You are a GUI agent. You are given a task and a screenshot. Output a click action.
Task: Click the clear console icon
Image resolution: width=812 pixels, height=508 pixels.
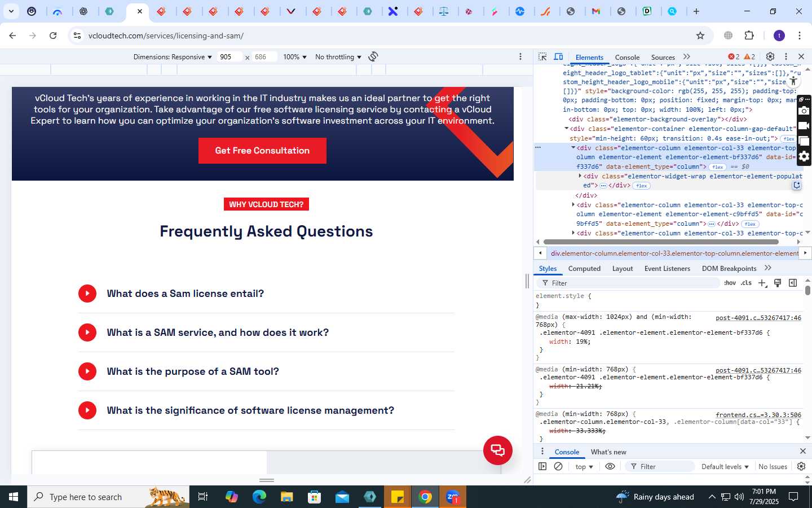click(x=558, y=466)
